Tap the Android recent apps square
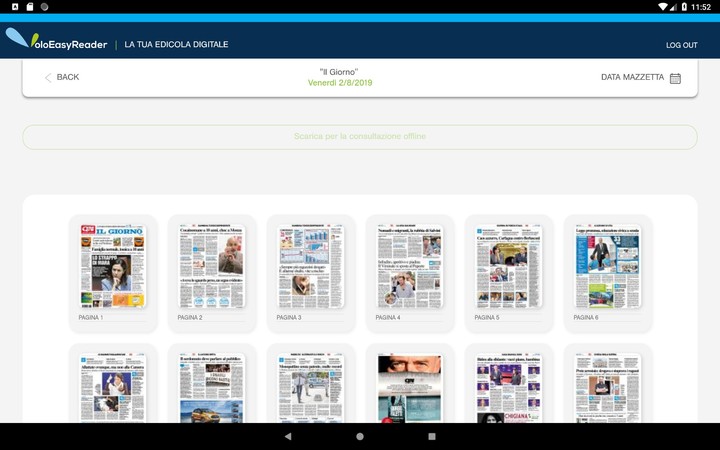This screenshot has height=450, width=720. 432,436
